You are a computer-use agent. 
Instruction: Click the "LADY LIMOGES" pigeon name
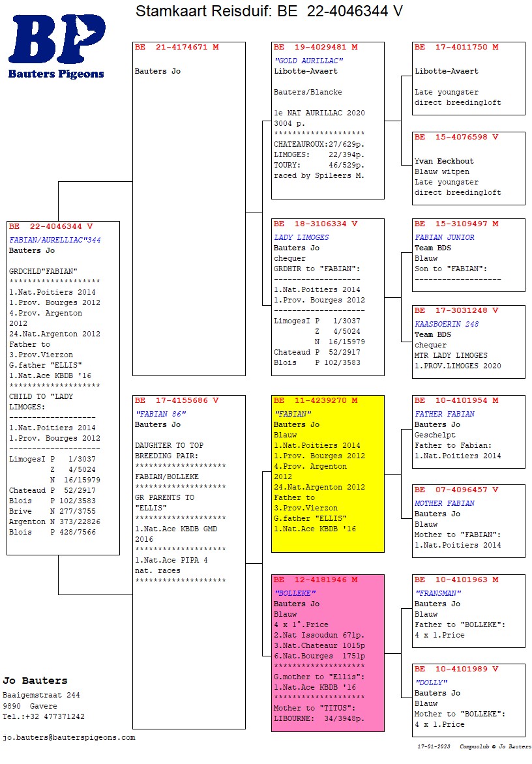click(301, 237)
